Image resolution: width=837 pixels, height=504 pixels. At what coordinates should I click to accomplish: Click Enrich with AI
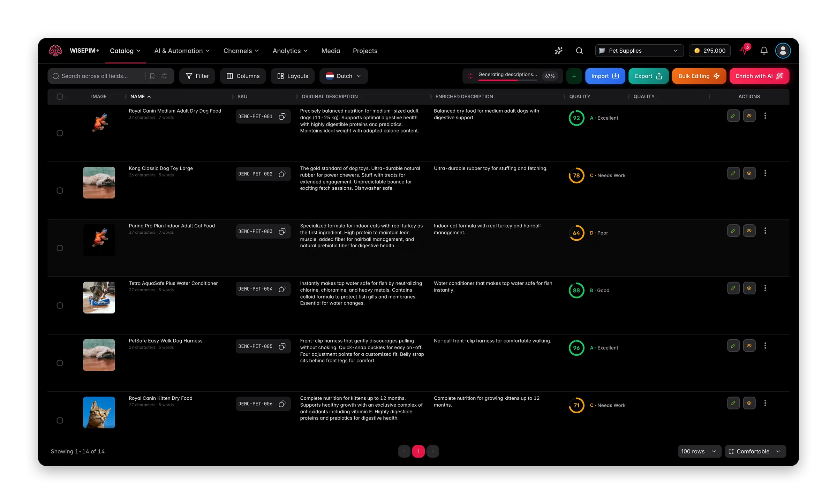pyautogui.click(x=759, y=76)
